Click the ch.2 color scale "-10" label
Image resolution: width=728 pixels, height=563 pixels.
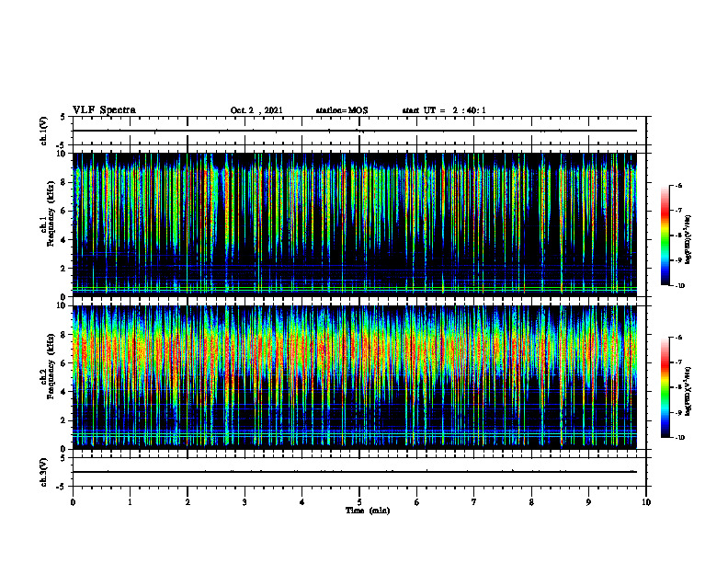point(679,438)
